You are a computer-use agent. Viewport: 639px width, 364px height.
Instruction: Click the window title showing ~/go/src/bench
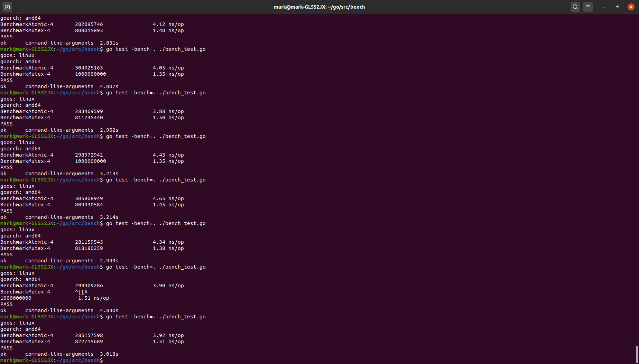[319, 7]
